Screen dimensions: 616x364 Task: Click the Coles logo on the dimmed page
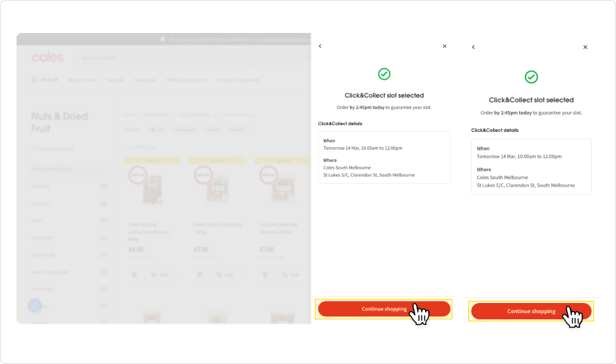click(x=47, y=57)
